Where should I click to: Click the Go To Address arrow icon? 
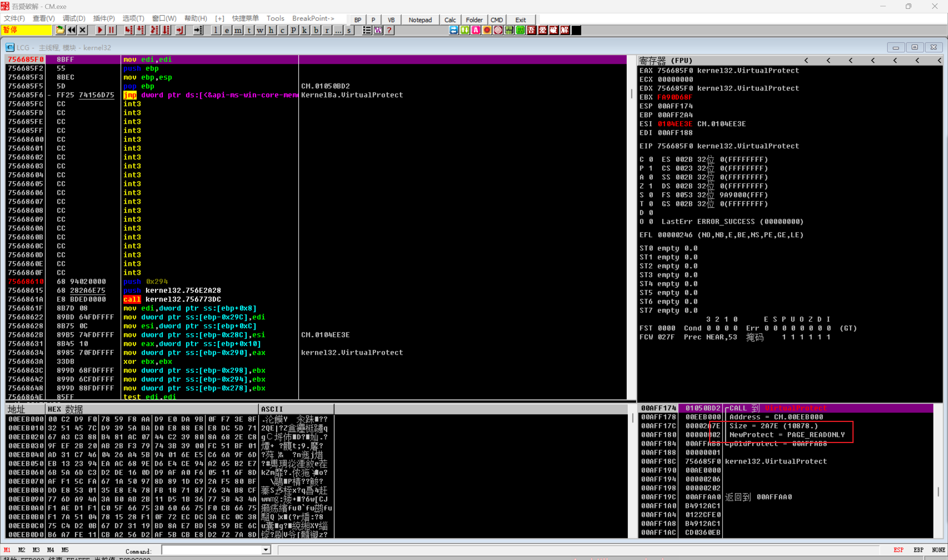[x=198, y=30]
